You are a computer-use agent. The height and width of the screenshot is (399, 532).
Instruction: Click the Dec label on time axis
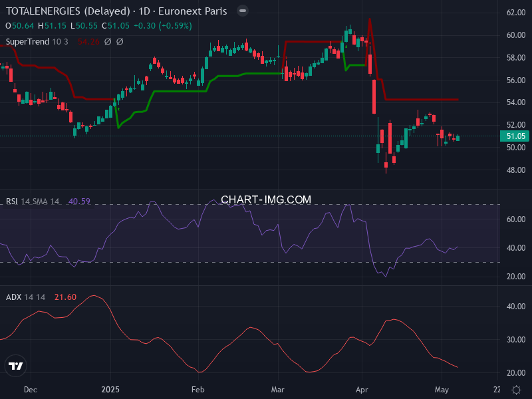coord(31,390)
